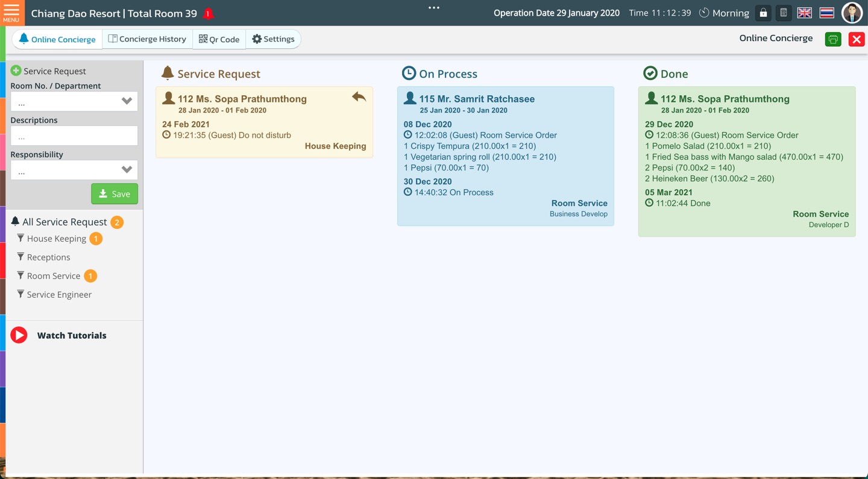
Task: Click the green Save button
Action: tap(115, 194)
